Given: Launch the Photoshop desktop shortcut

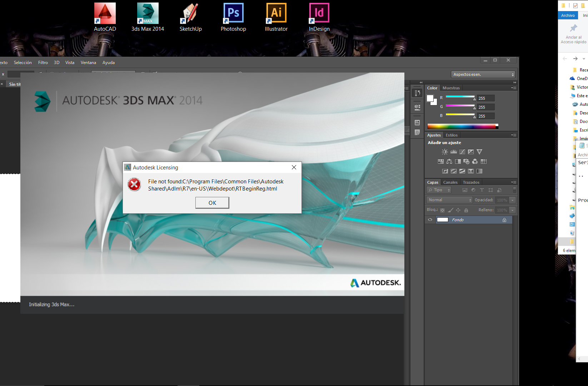Looking at the screenshot, I should coord(233,17).
